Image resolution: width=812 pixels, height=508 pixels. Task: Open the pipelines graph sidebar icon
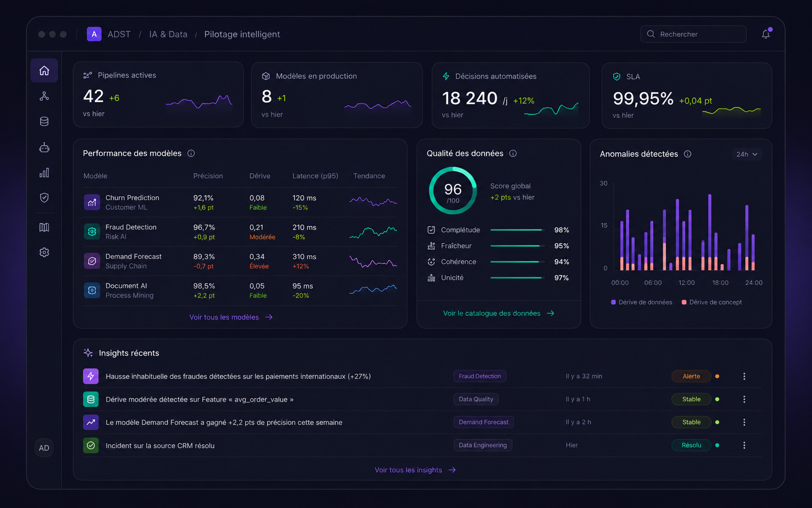[44, 96]
